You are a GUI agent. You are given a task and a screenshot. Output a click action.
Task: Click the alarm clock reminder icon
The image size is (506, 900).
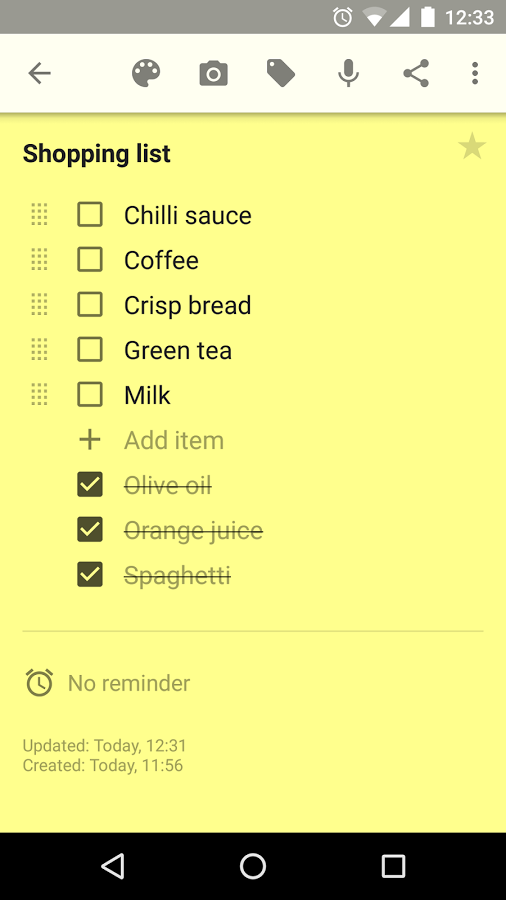pyautogui.click(x=39, y=683)
